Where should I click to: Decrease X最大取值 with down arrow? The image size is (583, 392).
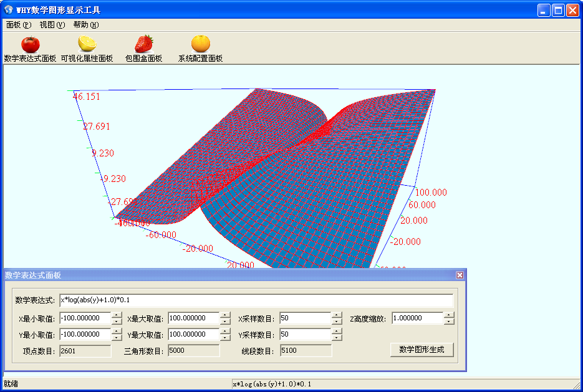click(x=225, y=322)
